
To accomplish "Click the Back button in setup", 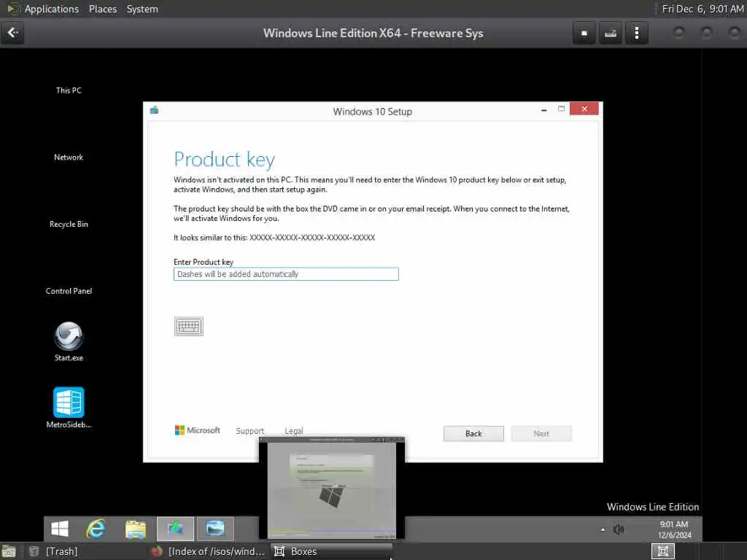I will pyautogui.click(x=473, y=433).
